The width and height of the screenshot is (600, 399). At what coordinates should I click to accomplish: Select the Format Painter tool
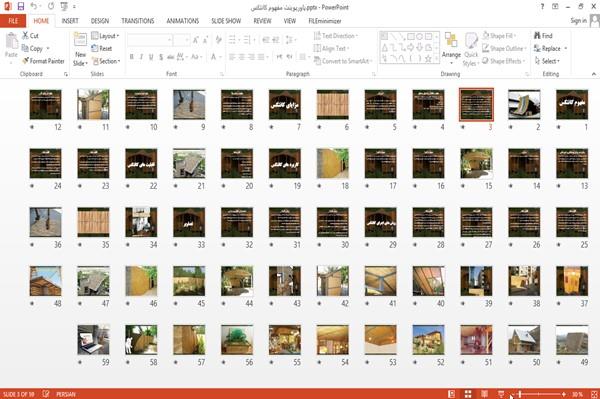(x=43, y=61)
